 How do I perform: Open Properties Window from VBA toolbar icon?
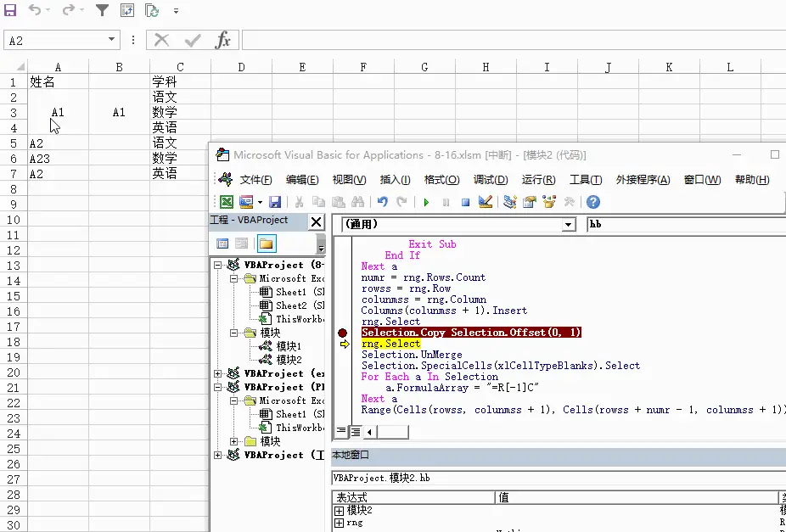(x=530, y=202)
